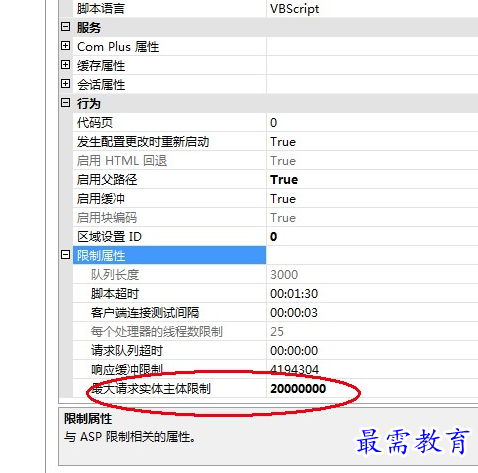The height and width of the screenshot is (473, 478).
Task: Select 最大请求实体主体限制 property
Action: pyautogui.click(x=169, y=388)
